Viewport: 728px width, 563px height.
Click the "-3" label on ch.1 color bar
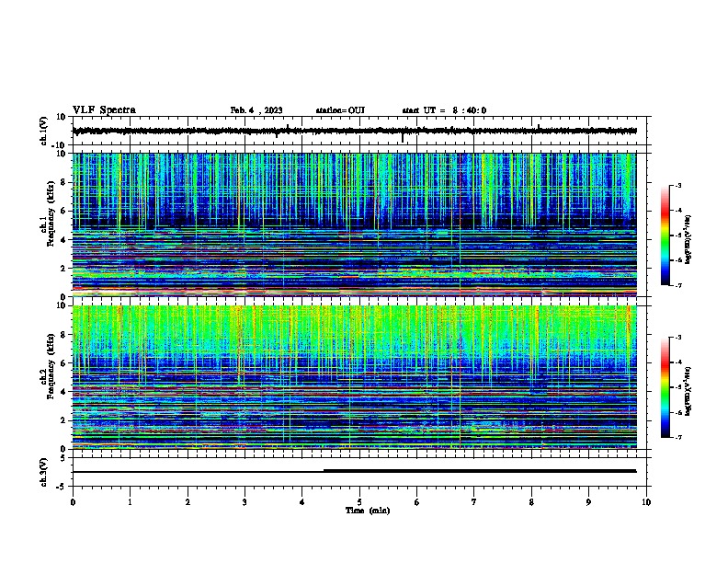pyautogui.click(x=678, y=186)
